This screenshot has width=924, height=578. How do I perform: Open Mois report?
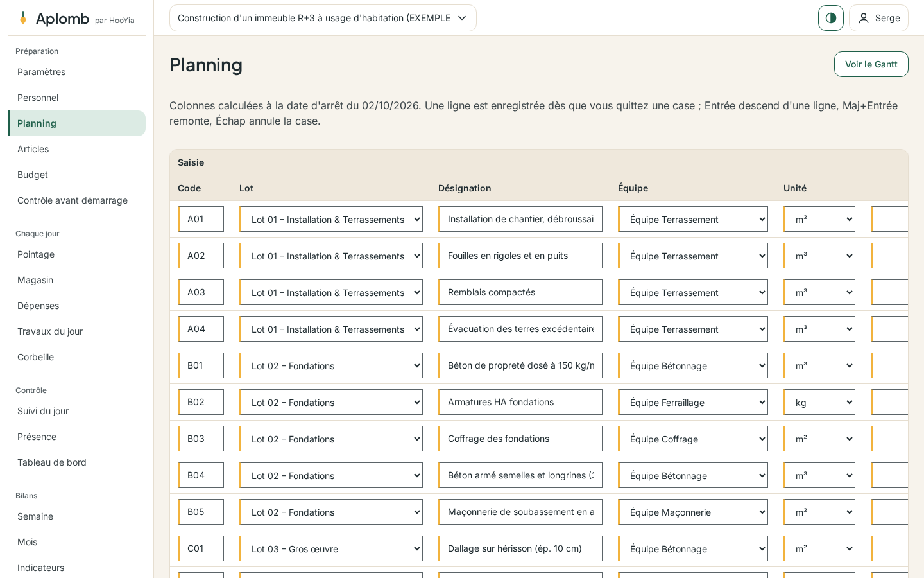pyautogui.click(x=76, y=542)
